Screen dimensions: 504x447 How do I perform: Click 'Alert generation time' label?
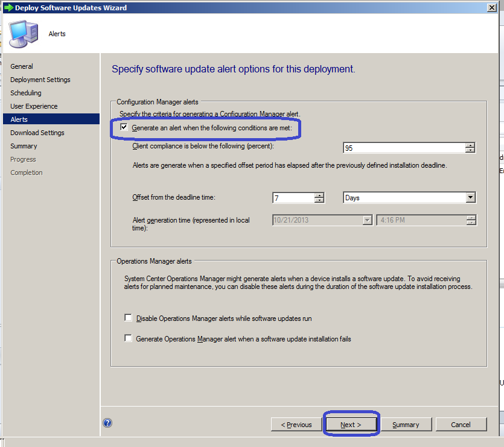tap(191, 224)
